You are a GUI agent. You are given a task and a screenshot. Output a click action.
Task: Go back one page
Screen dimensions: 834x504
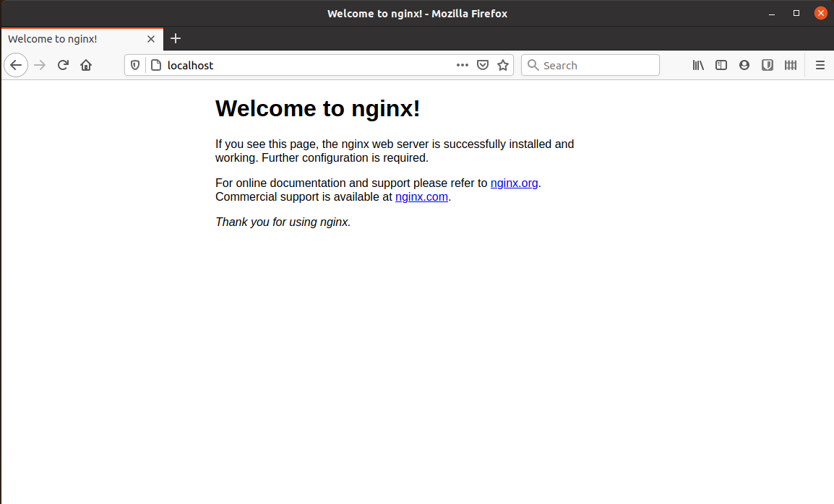pyautogui.click(x=16, y=66)
